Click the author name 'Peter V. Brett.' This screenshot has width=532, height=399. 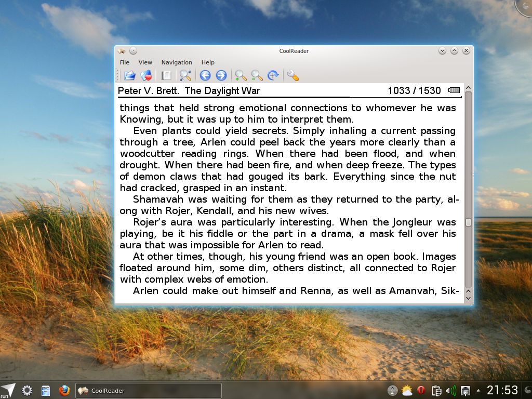(x=148, y=90)
